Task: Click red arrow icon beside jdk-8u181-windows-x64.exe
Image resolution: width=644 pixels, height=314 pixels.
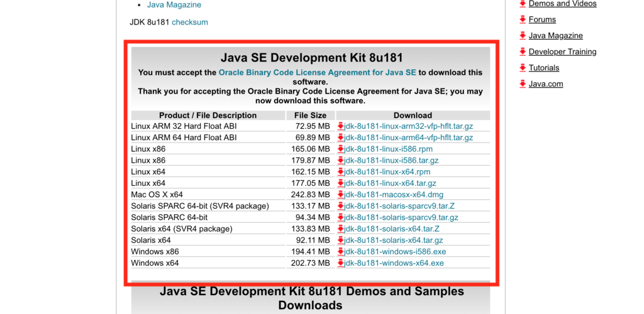Action: [x=340, y=263]
